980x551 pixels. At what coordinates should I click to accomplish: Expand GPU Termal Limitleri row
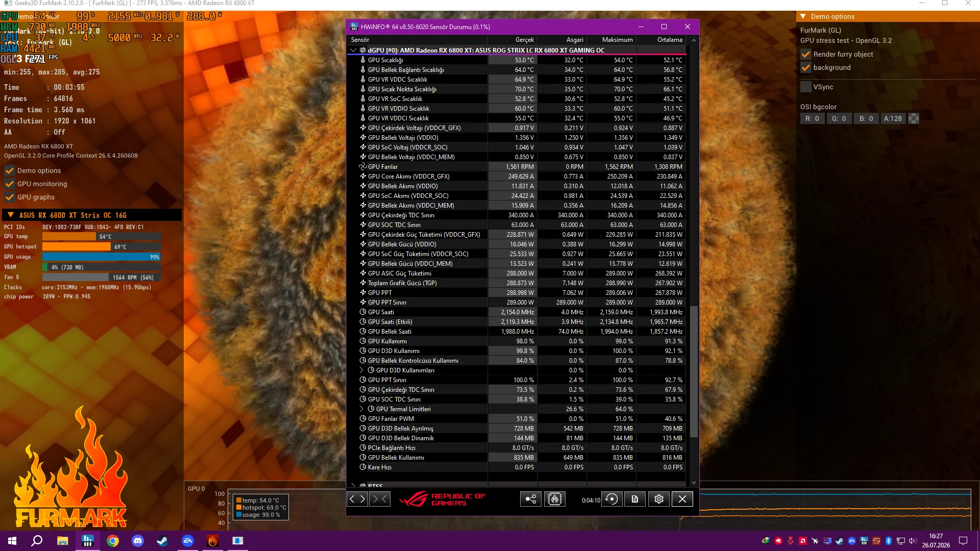(362, 409)
